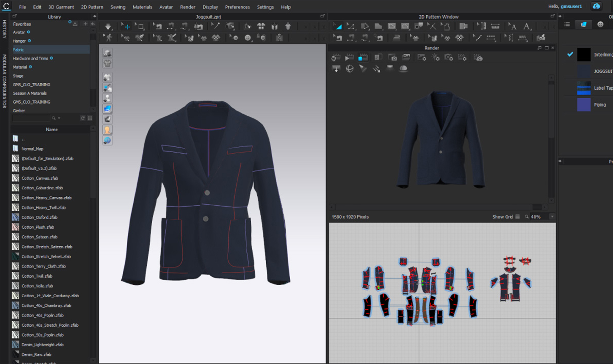Toggle the checkmark beside Interlining fabric
Screen dimensions: 613x364
point(570,54)
